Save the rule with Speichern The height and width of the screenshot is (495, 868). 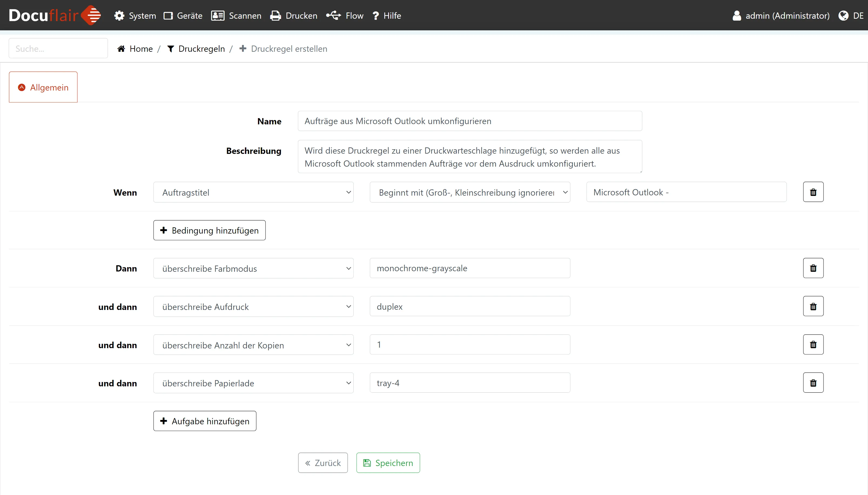pos(388,463)
